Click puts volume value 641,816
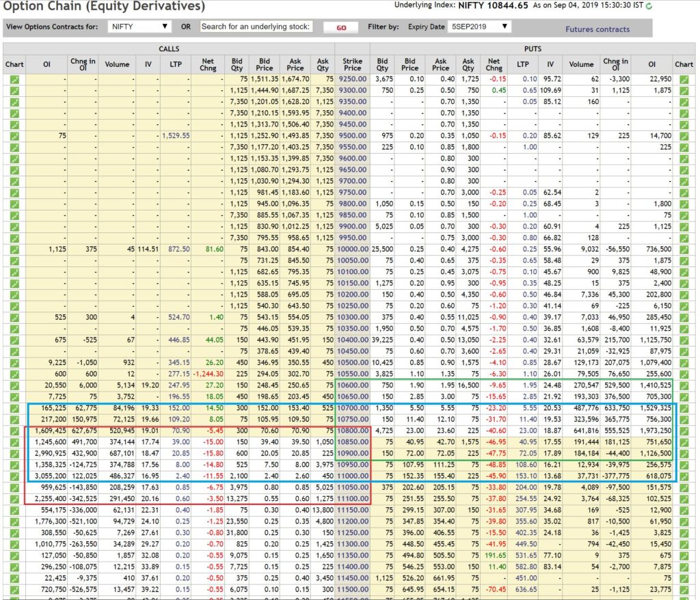The height and width of the screenshot is (600, 700). (586, 431)
